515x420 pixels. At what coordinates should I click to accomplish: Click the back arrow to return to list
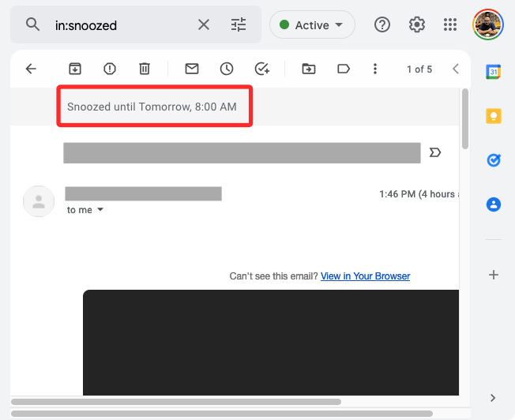[31, 69]
